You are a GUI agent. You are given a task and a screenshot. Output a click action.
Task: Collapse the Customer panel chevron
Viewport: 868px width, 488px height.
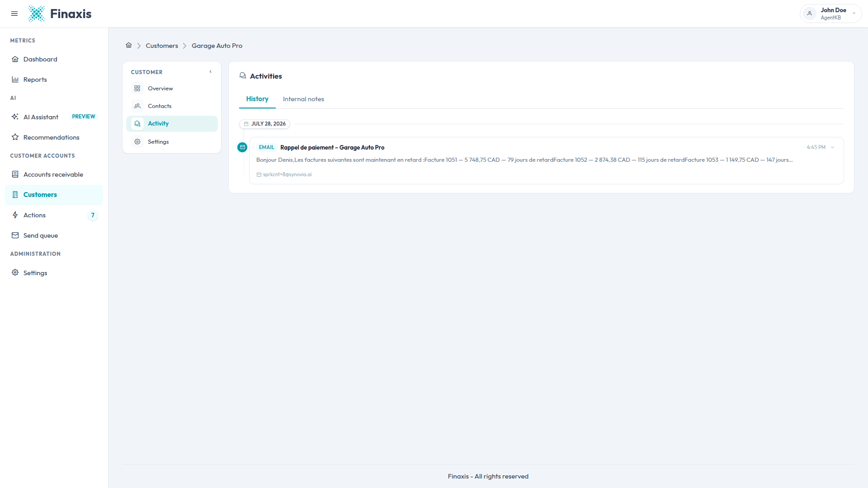point(211,72)
